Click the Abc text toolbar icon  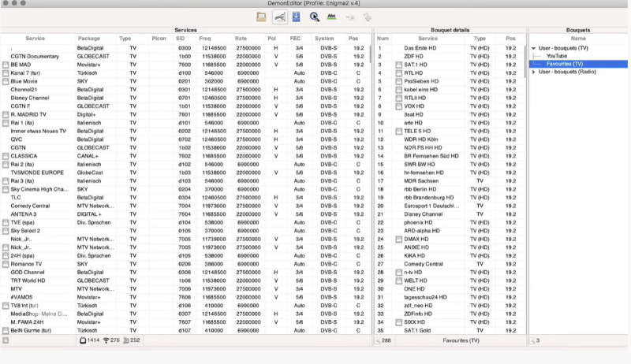tap(331, 17)
